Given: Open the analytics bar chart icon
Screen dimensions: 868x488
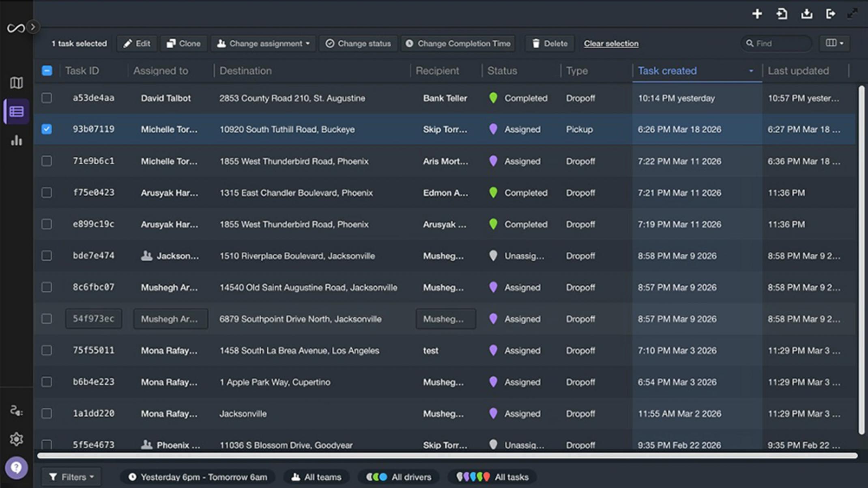Looking at the screenshot, I should pos(16,140).
